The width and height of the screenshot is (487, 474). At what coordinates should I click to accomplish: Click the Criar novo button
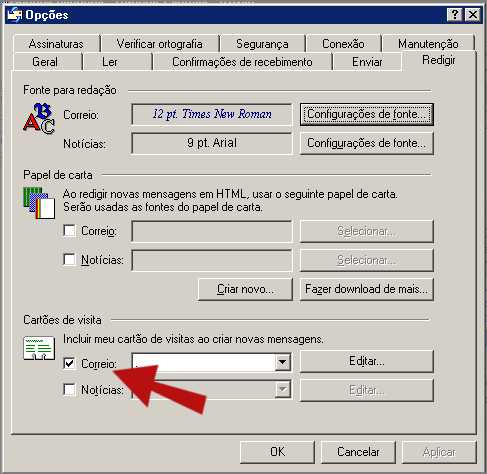[x=245, y=289]
